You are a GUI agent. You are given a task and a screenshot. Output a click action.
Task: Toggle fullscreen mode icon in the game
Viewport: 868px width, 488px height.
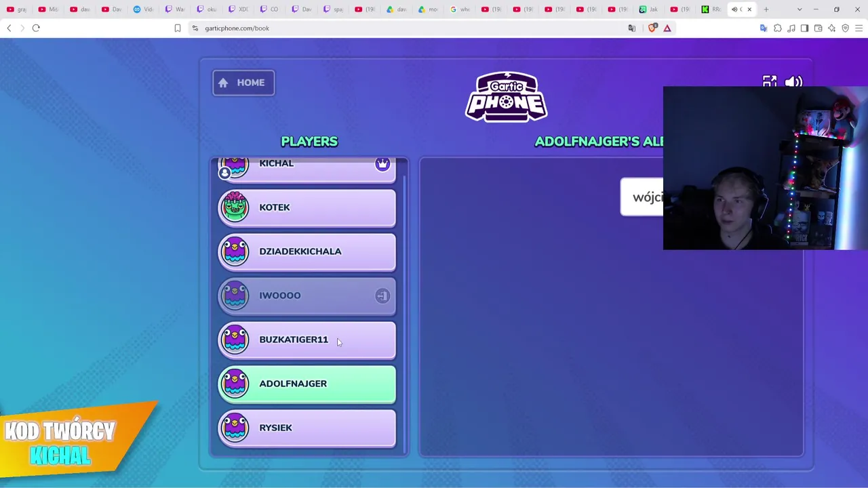tap(770, 82)
